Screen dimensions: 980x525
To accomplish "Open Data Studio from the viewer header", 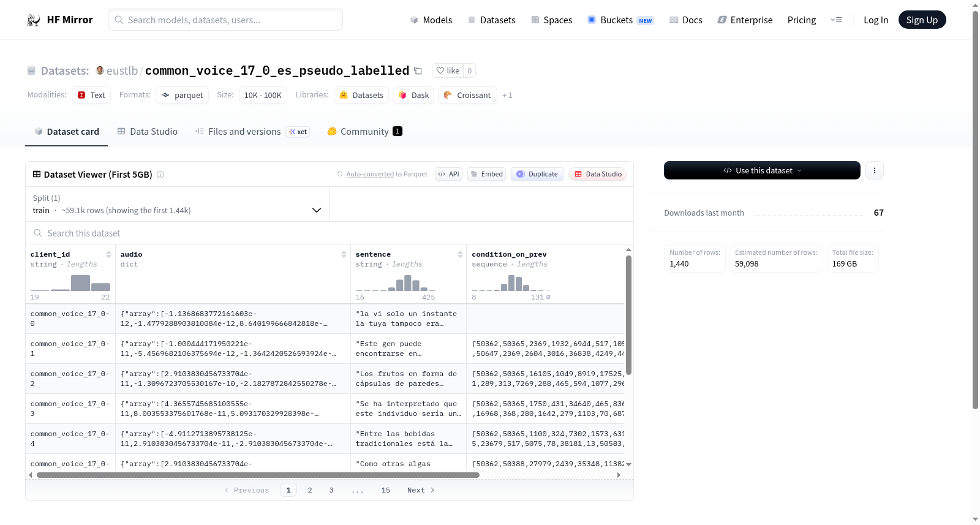I will pos(597,174).
